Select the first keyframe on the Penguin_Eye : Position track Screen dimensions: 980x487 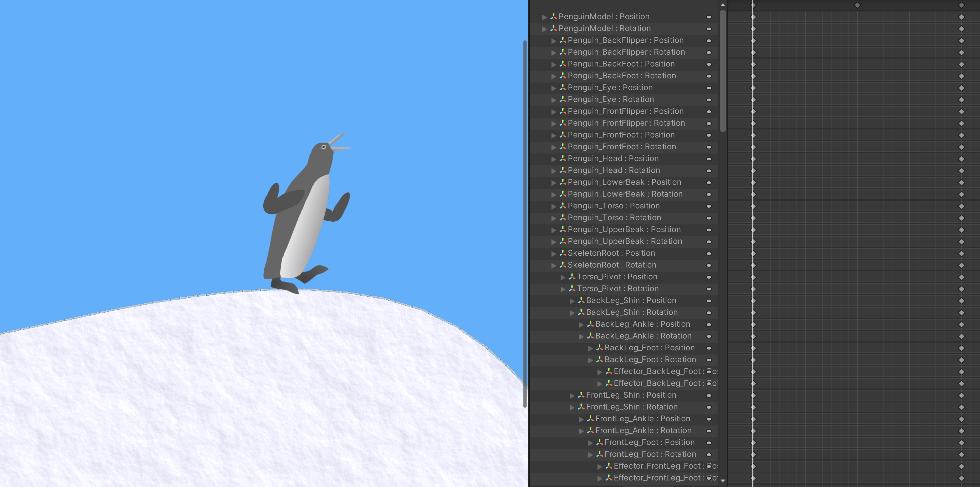click(753, 88)
